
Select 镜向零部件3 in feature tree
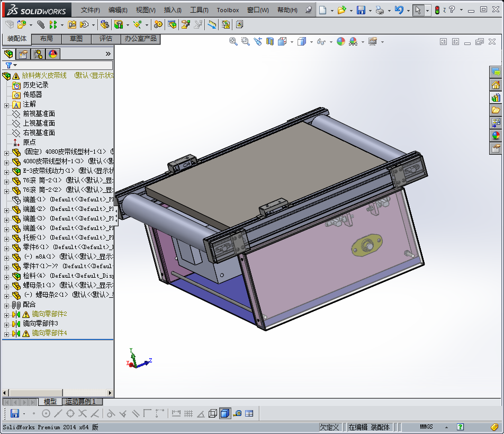tap(40, 323)
